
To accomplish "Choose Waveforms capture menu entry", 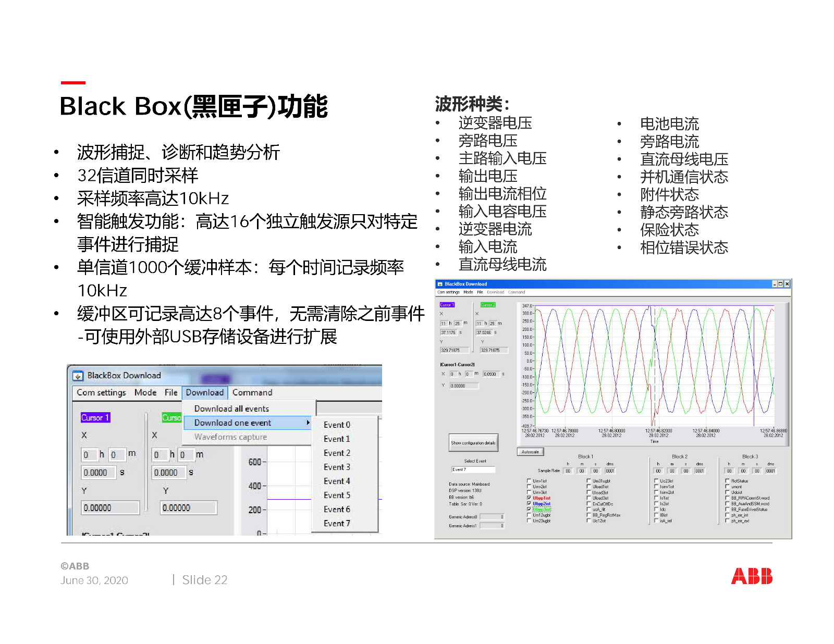I will 231,437.
